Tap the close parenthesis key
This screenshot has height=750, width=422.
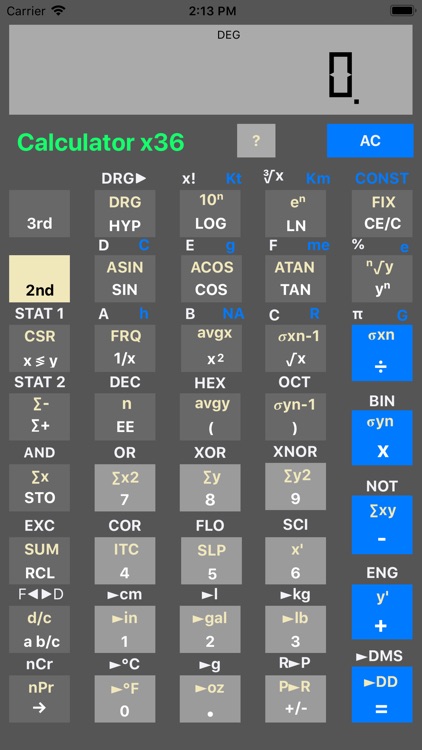296,417
